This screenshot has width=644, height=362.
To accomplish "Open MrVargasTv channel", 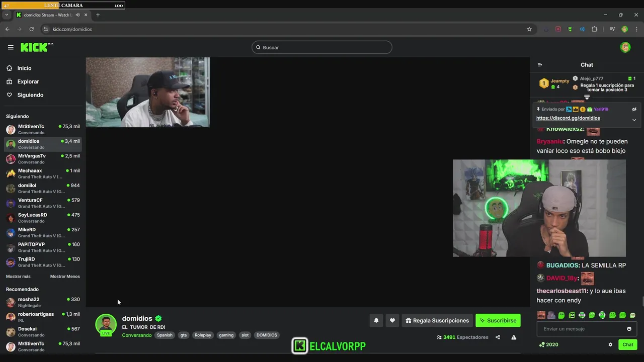I will click(43, 159).
